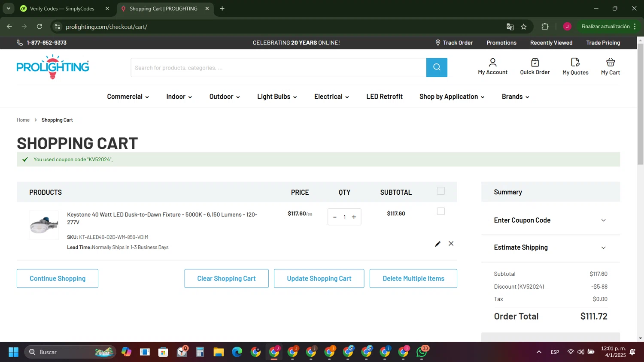Click the Delete Multiple Items button
The image size is (644, 362).
413,278
